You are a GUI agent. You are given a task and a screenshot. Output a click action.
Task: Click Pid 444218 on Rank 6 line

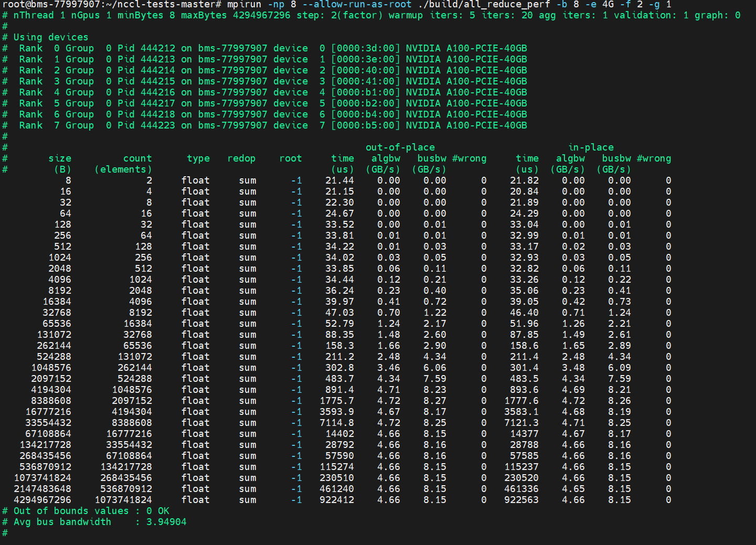pos(146,114)
